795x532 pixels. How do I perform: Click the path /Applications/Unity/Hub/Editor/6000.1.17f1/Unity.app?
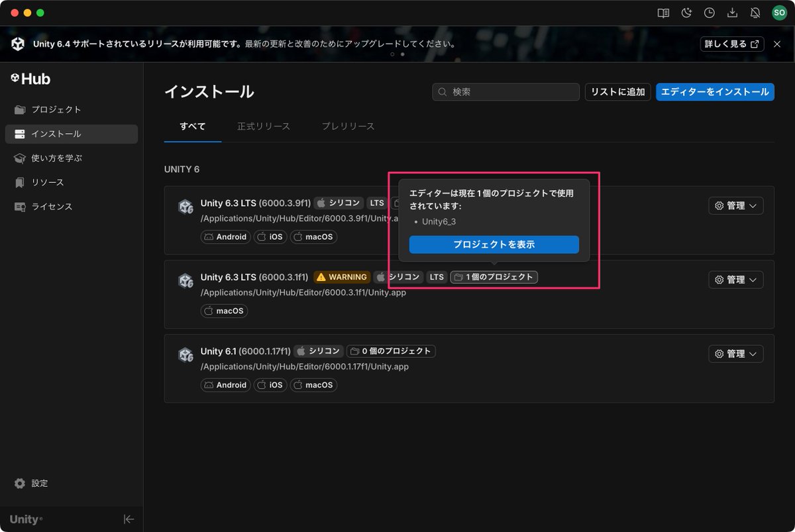click(x=305, y=366)
